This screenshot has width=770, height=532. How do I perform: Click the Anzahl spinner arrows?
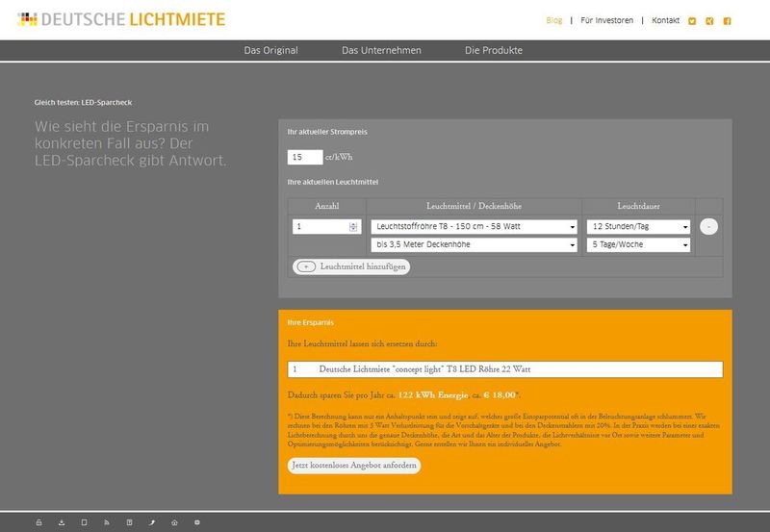353,226
